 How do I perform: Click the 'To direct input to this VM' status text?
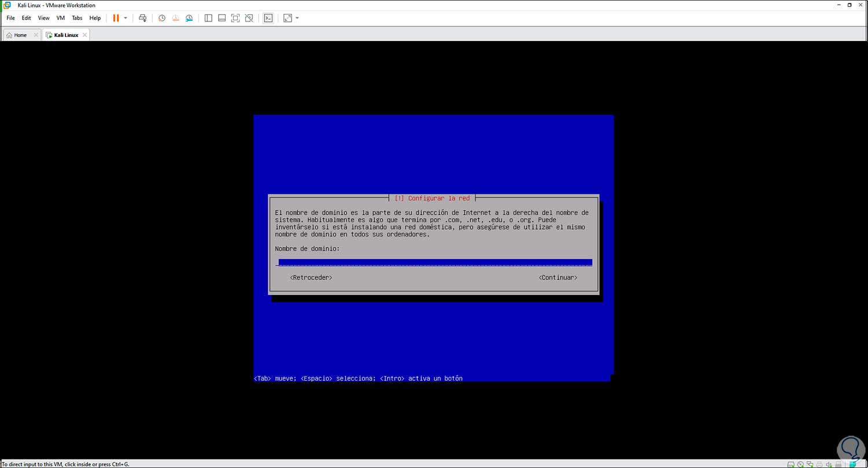(65, 464)
